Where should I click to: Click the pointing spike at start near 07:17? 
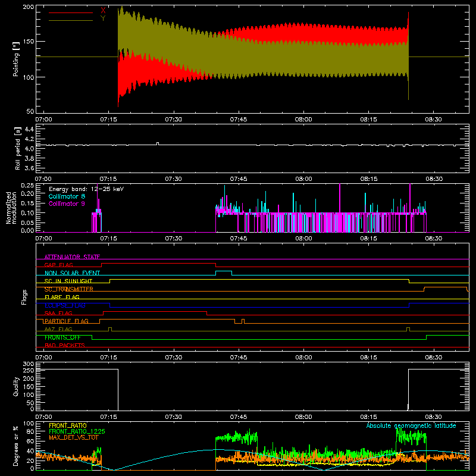[118, 58]
